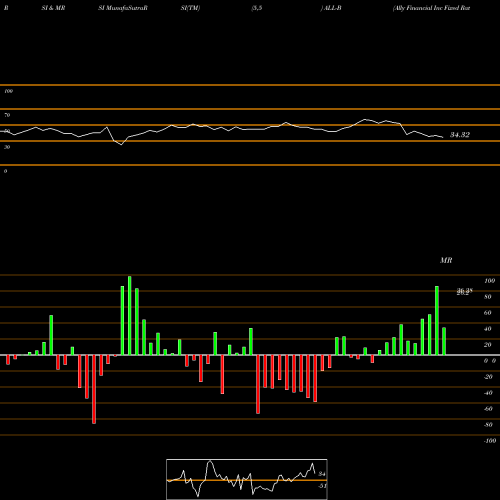Click the MR axis label -40
This screenshot has height=500, width=500.
(488, 393)
